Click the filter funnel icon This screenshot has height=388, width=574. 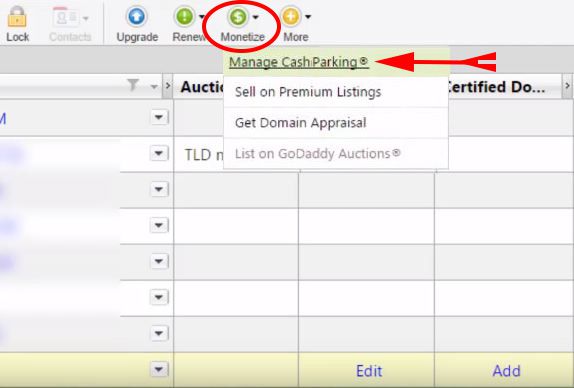[x=133, y=85]
